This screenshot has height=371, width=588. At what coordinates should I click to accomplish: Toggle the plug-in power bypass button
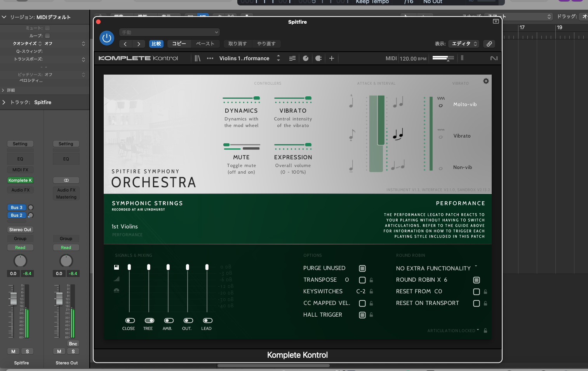(107, 38)
